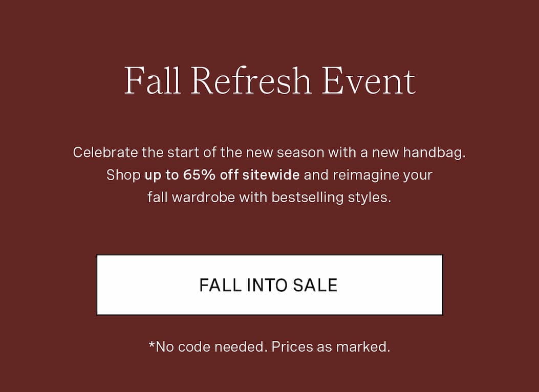Click the "reimagine your" phrase
Viewport: 539px width, 392px height.
pyautogui.click(x=382, y=175)
